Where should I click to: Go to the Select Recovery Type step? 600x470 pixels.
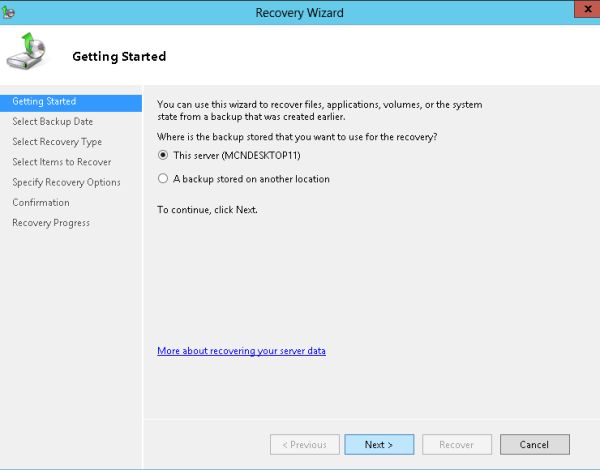[57, 142]
